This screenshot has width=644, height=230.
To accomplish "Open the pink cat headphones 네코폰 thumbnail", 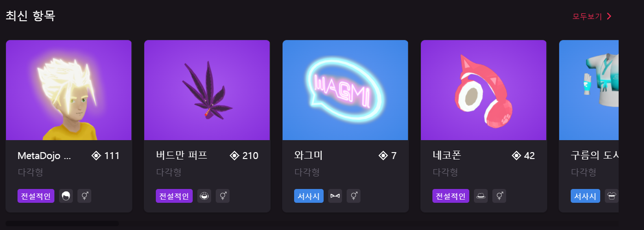I will [x=484, y=90].
